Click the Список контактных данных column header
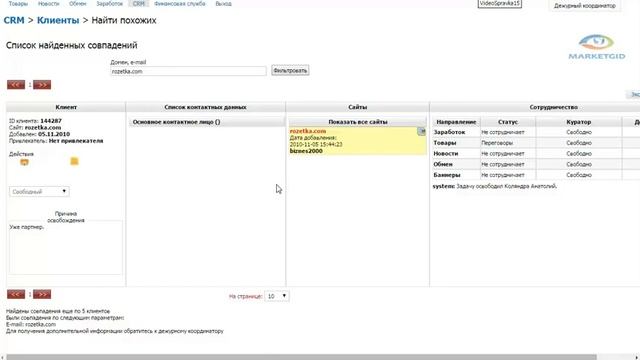Screen dimensions: 640x360 205,107
